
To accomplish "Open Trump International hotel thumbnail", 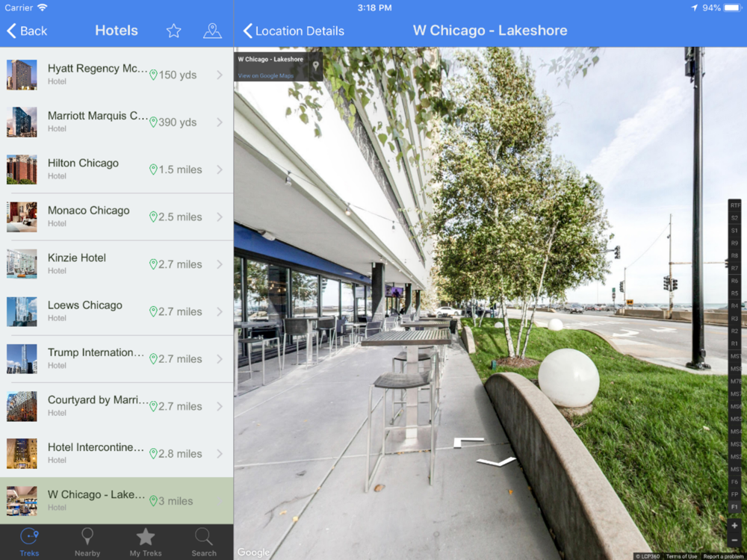I will 22,359.
